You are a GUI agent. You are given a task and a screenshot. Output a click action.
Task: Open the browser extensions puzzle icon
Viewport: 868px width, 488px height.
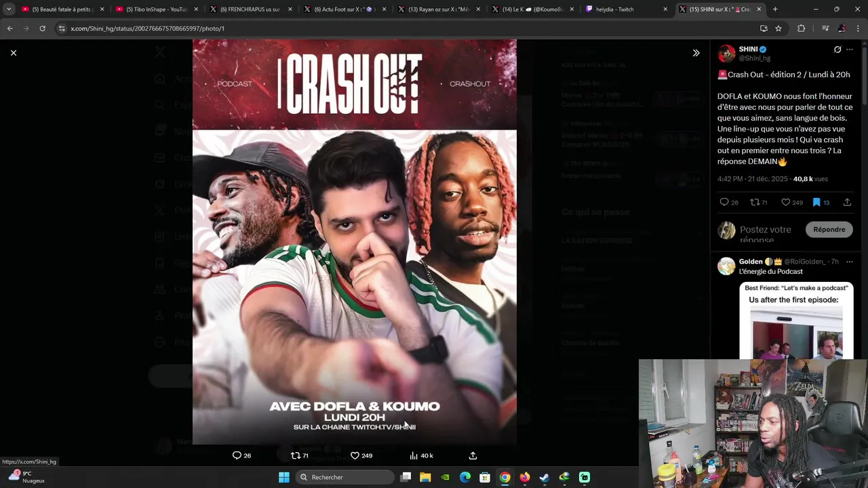[x=802, y=28]
